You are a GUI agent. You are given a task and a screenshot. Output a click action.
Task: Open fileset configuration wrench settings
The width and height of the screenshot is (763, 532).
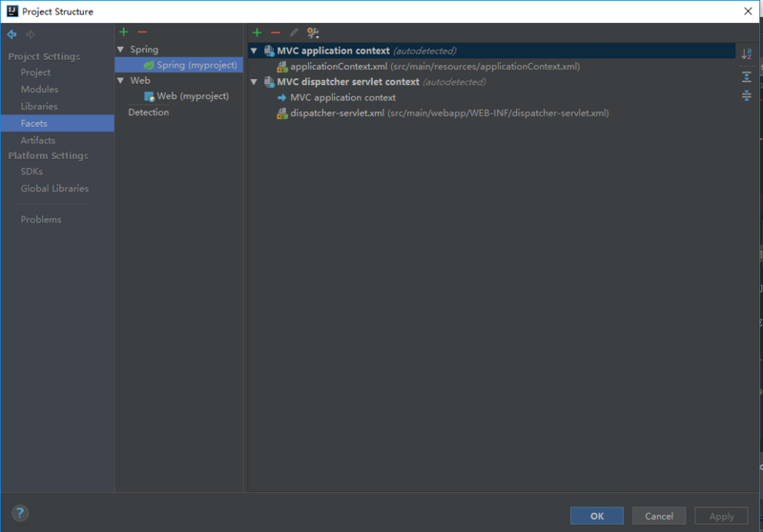(x=313, y=32)
